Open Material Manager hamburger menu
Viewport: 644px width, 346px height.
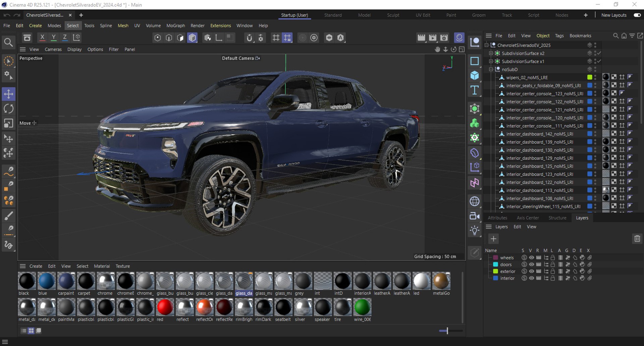tap(23, 266)
